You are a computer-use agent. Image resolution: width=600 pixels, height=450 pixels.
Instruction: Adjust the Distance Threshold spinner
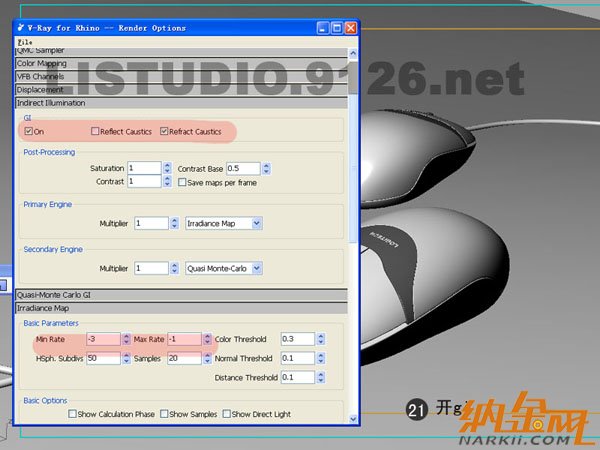[x=321, y=377]
